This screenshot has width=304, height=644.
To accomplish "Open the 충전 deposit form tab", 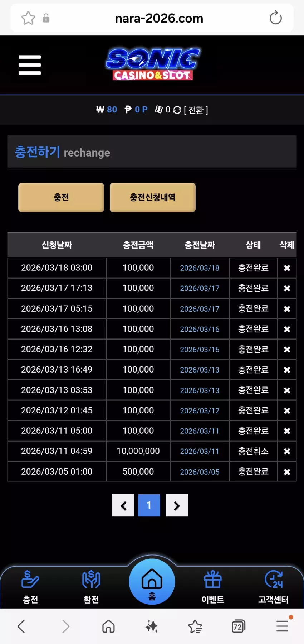I will 61,197.
